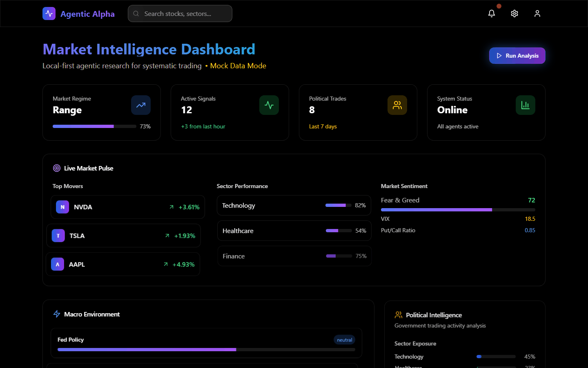Open the TSLA top mover row
The width and height of the screenshot is (588, 368).
click(123, 236)
